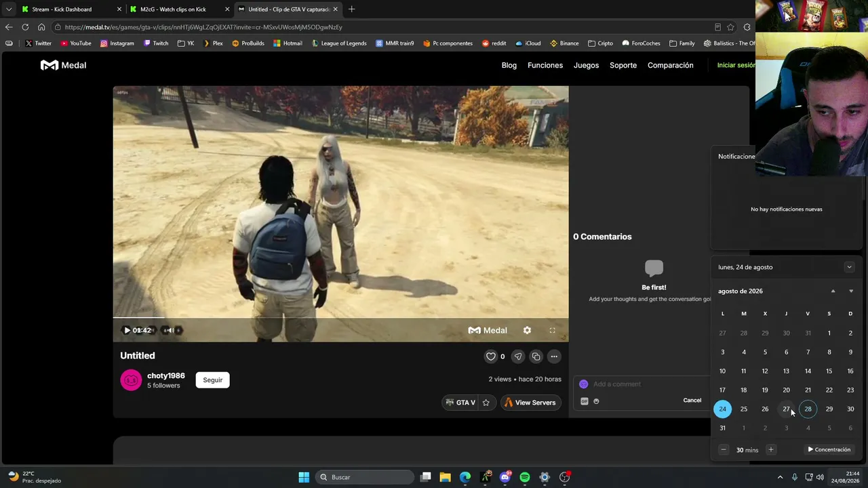Open a new browser tab

click(351, 9)
